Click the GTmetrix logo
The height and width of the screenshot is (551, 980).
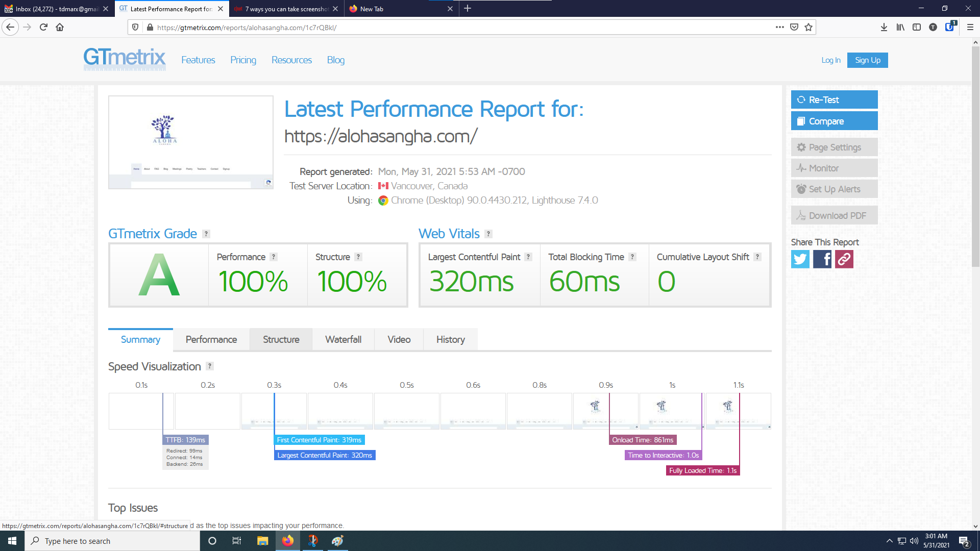pos(125,59)
